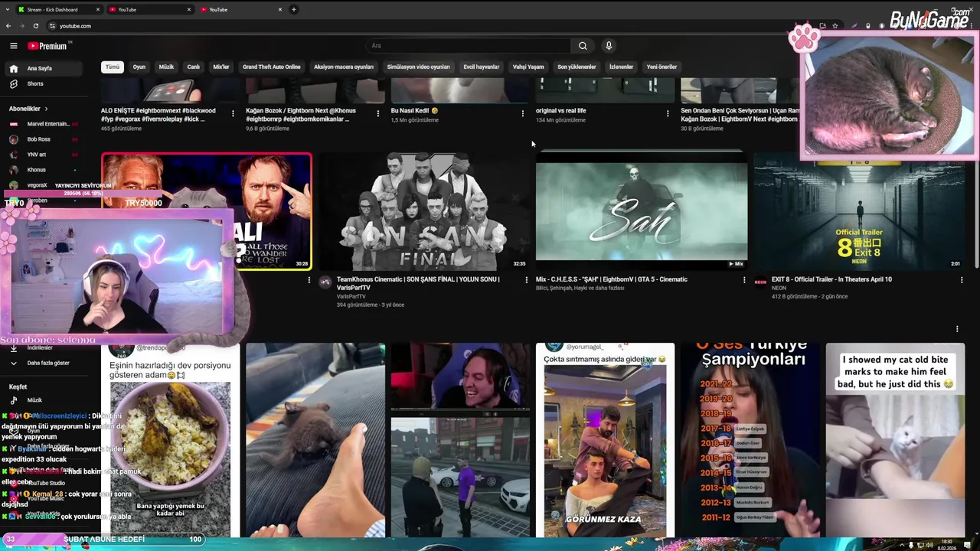Select the Tümü filter chip
Image resolution: width=980 pixels, height=551 pixels.
pyautogui.click(x=113, y=67)
